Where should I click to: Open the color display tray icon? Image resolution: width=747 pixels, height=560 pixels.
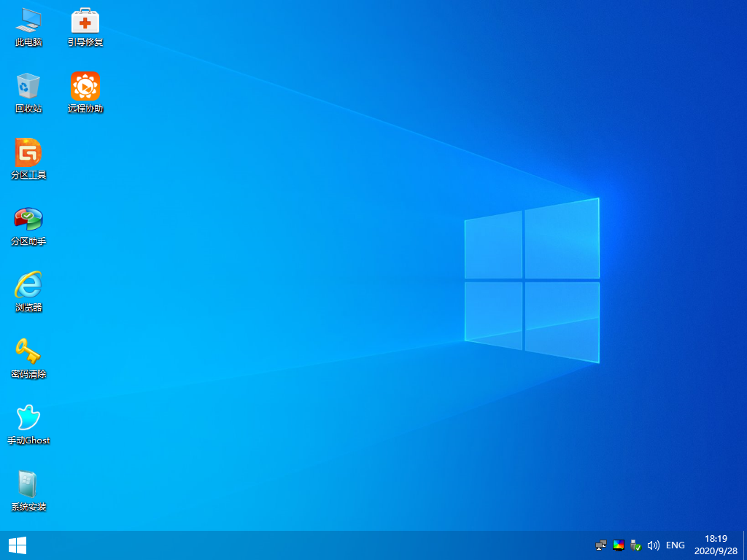coord(619,545)
